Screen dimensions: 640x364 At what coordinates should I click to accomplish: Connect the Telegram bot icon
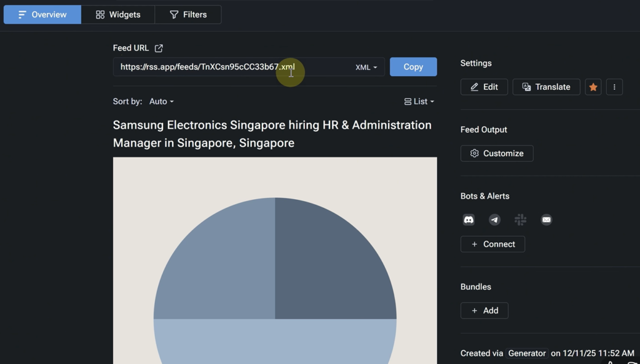click(494, 220)
